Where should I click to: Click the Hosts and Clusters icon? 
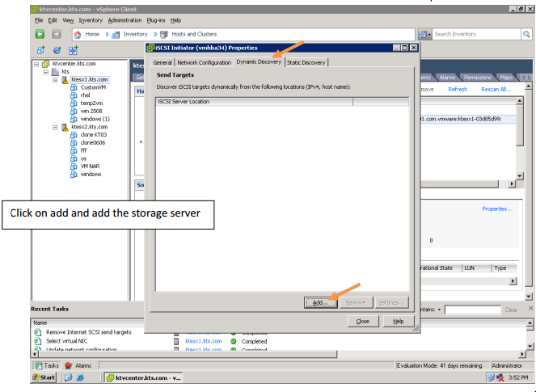[164, 34]
